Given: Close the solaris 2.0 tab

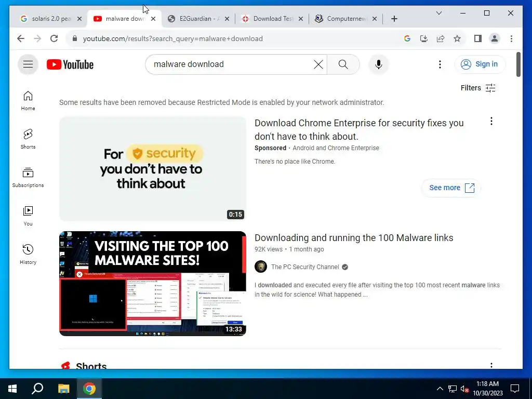Looking at the screenshot, I should point(79,19).
